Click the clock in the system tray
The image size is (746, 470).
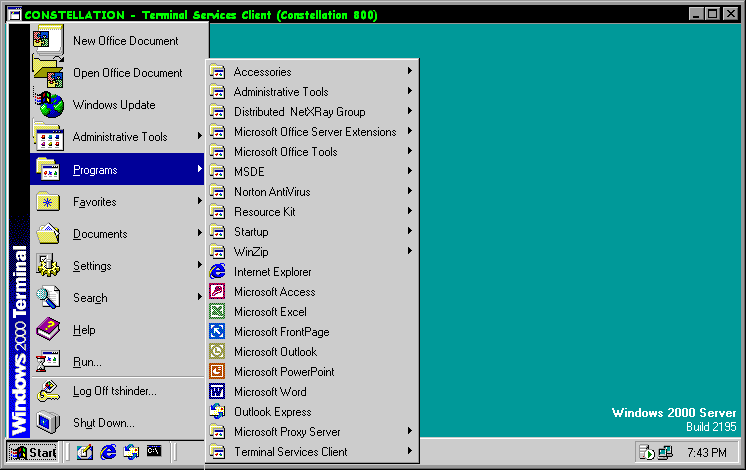[x=707, y=453]
